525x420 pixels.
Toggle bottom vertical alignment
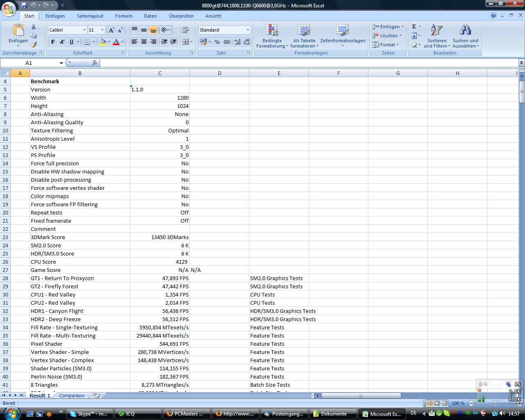click(x=153, y=30)
